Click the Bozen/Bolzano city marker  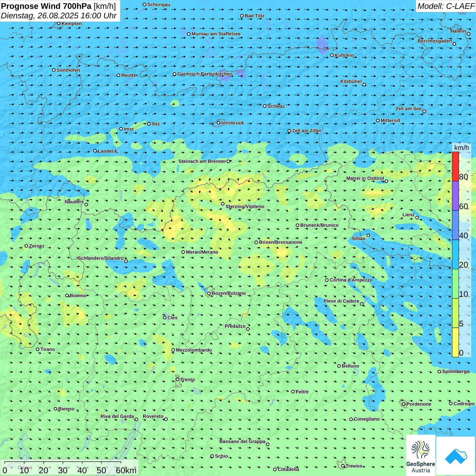209,293
